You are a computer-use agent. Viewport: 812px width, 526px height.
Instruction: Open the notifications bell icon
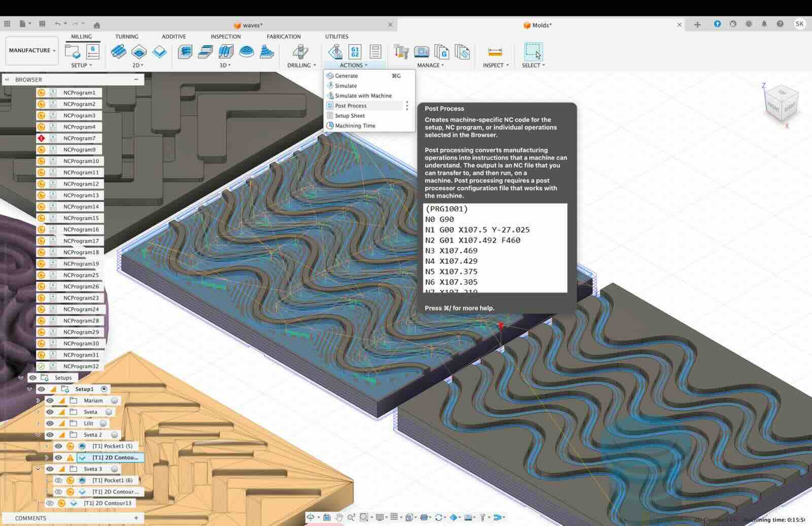tap(764, 24)
